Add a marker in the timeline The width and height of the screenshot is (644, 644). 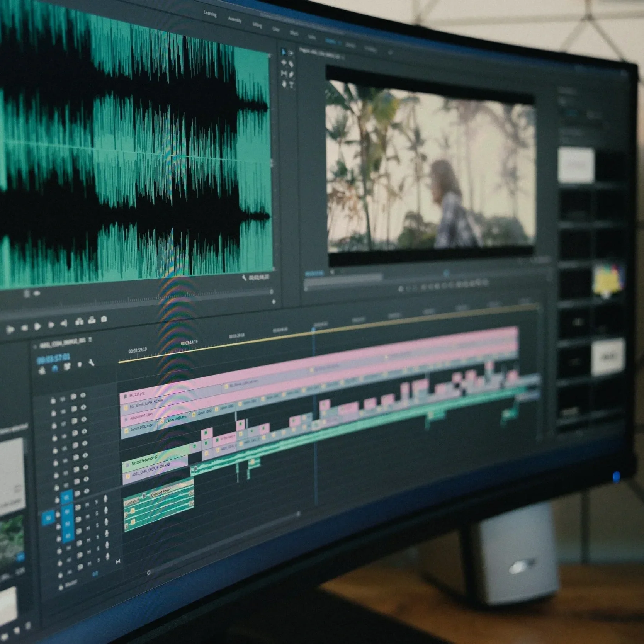[x=80, y=364]
